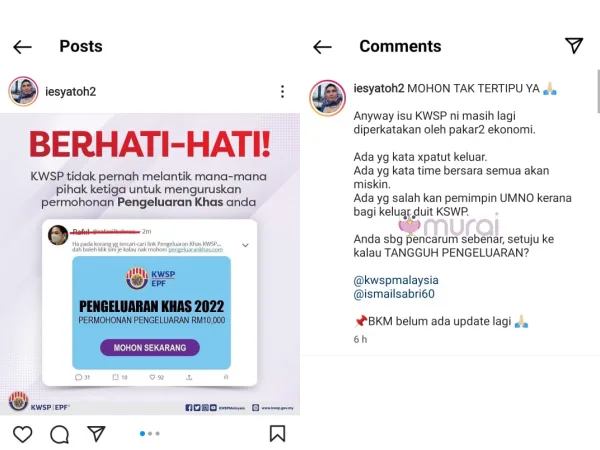Open the @ismailsabri60 mention
The height and width of the screenshot is (450, 600).
[394, 294]
